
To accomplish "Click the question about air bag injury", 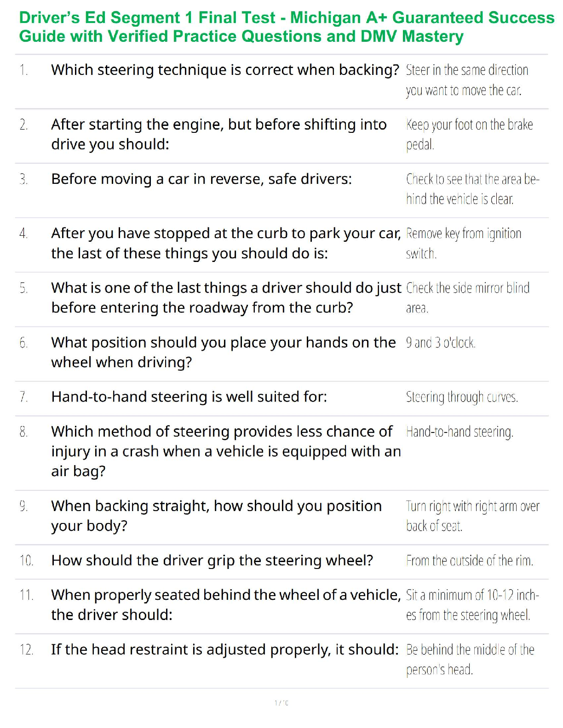I will pyautogui.click(x=226, y=451).
